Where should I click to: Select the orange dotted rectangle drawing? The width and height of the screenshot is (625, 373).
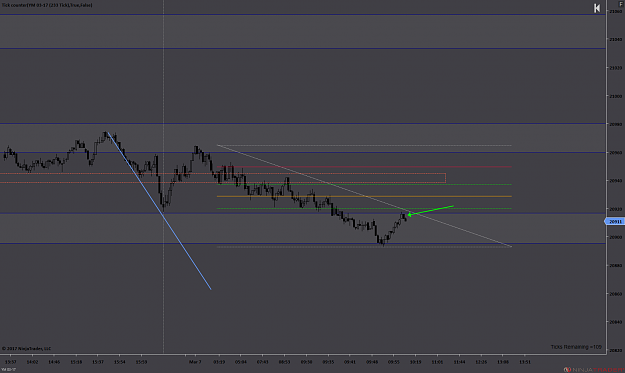tap(223, 178)
